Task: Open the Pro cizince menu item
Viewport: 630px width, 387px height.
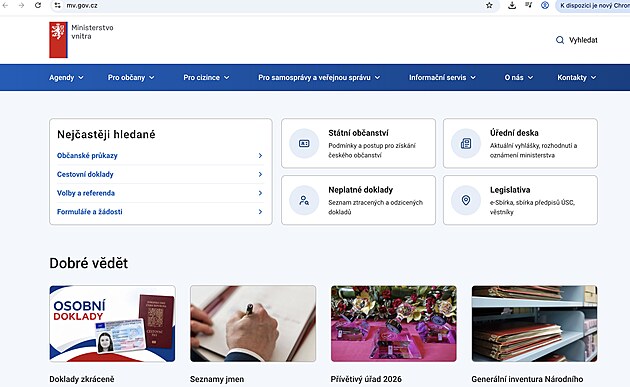Action: click(201, 78)
